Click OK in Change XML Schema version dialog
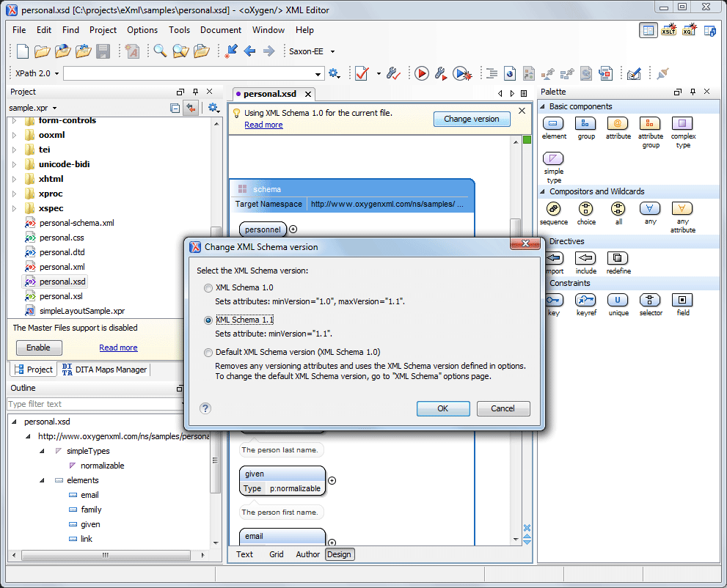 tap(443, 408)
